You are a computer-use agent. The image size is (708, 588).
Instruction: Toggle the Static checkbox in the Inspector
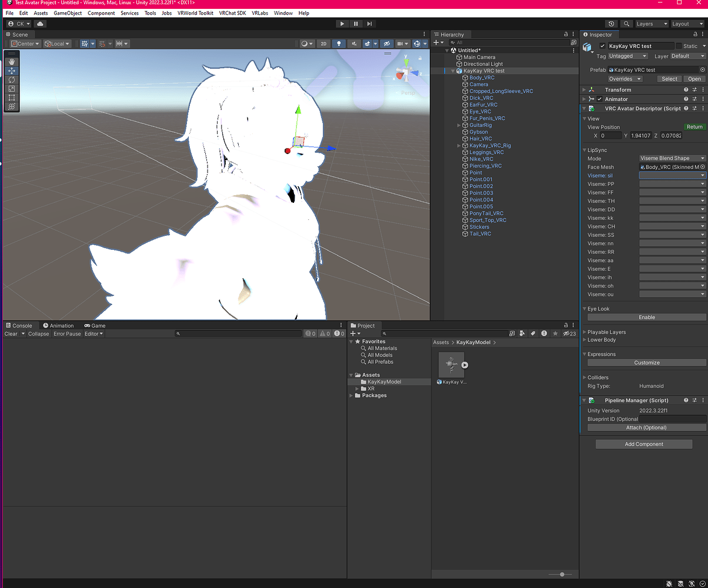677,45
